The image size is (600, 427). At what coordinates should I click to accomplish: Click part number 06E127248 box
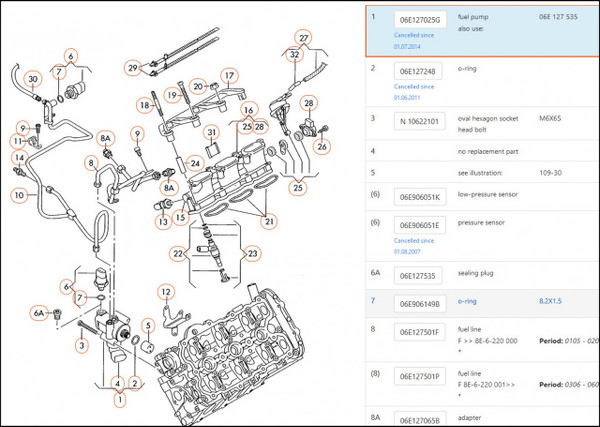416,71
